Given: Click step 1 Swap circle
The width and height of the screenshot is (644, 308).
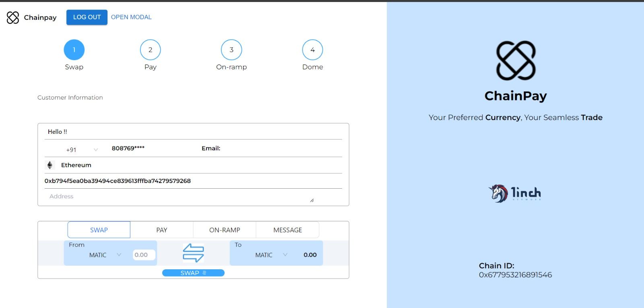Looking at the screenshot, I should (x=74, y=50).
